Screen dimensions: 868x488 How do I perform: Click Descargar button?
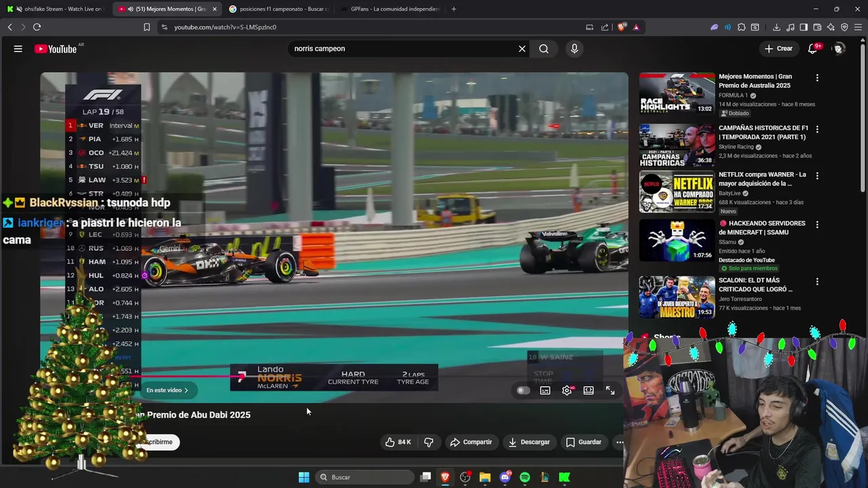(529, 442)
